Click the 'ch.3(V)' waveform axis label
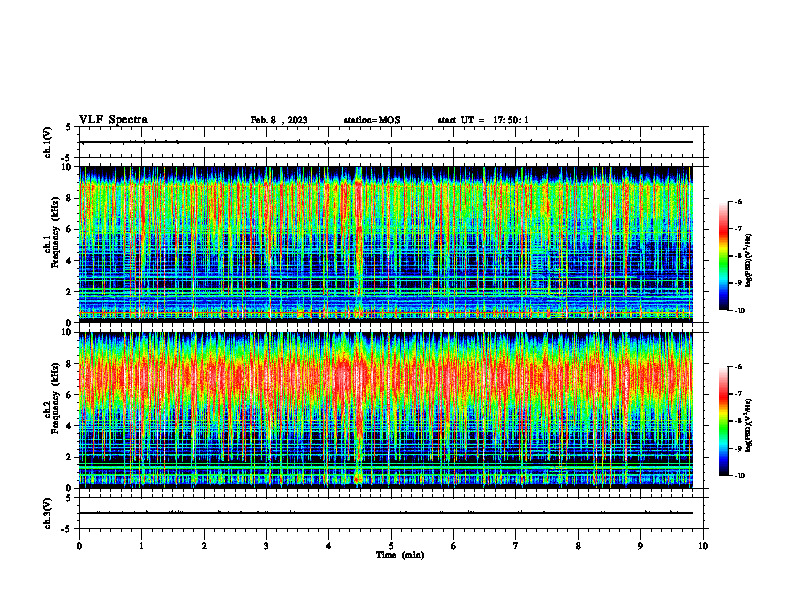792x612 pixels. click(x=47, y=513)
